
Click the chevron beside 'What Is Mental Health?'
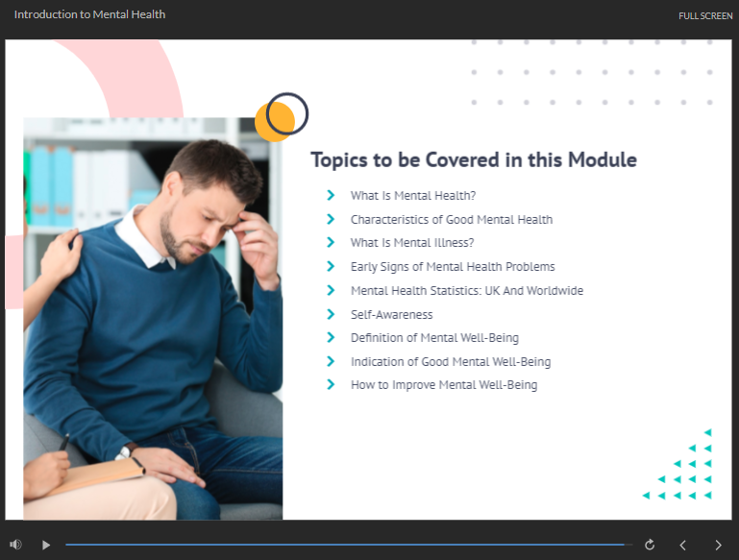click(331, 195)
